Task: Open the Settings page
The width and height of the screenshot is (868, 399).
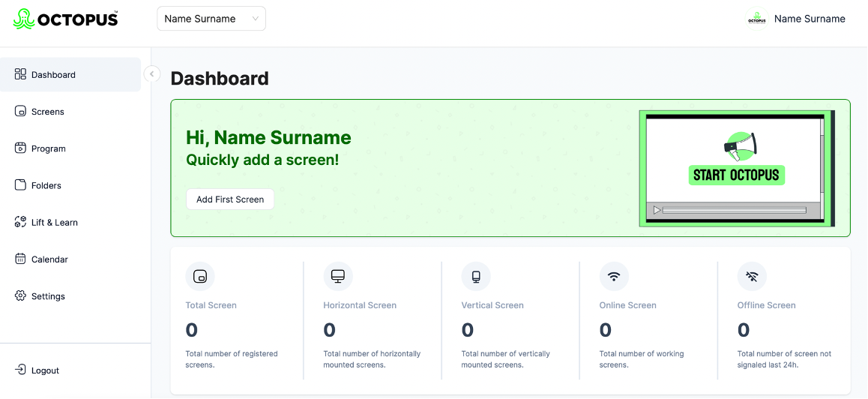Action: point(48,296)
